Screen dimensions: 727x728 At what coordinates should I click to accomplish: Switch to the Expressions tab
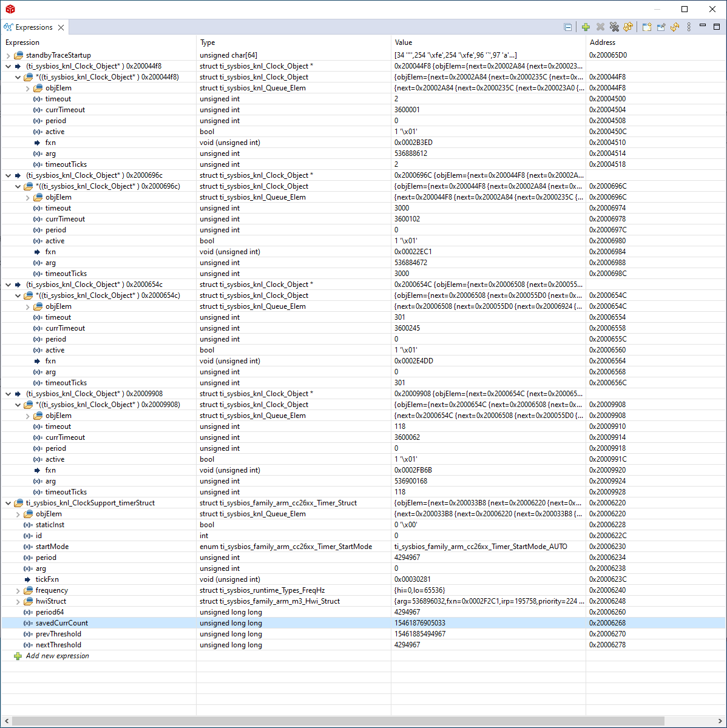click(34, 27)
